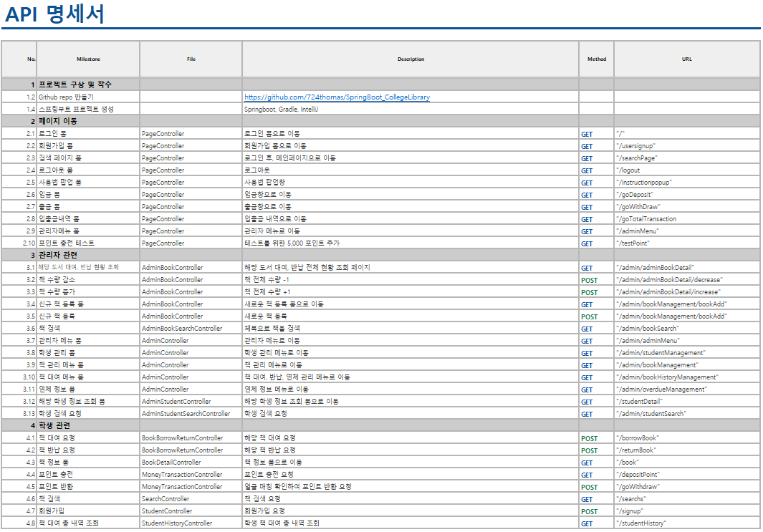Screen dimensions: 763x532
Task: Select section row "학생 관련"
Action: click(380, 425)
